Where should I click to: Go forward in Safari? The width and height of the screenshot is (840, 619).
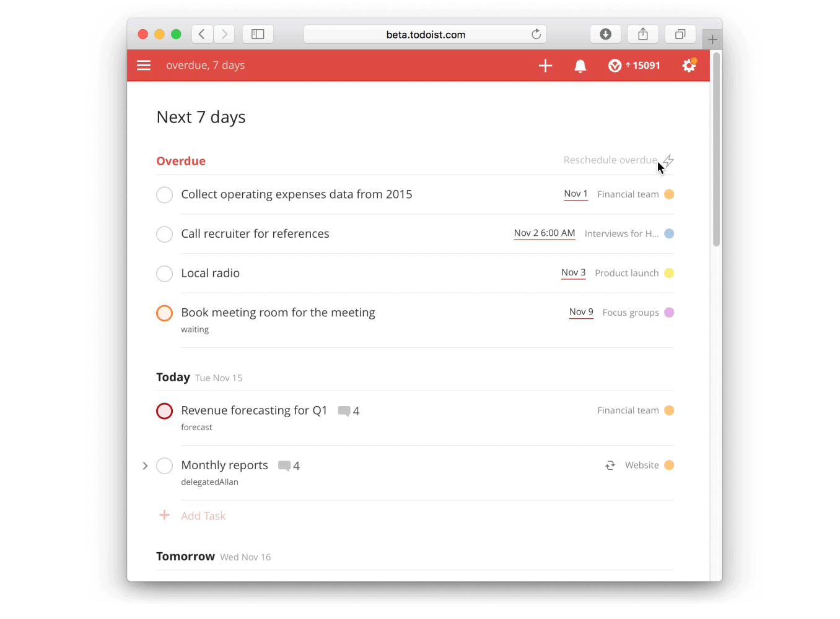coord(224,34)
